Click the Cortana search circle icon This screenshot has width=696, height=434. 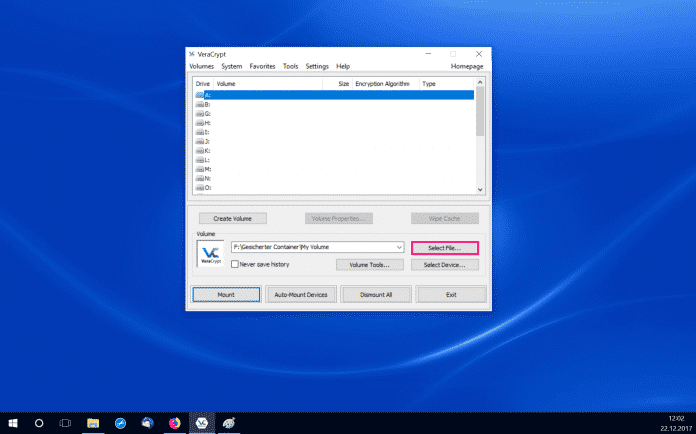click(x=39, y=423)
